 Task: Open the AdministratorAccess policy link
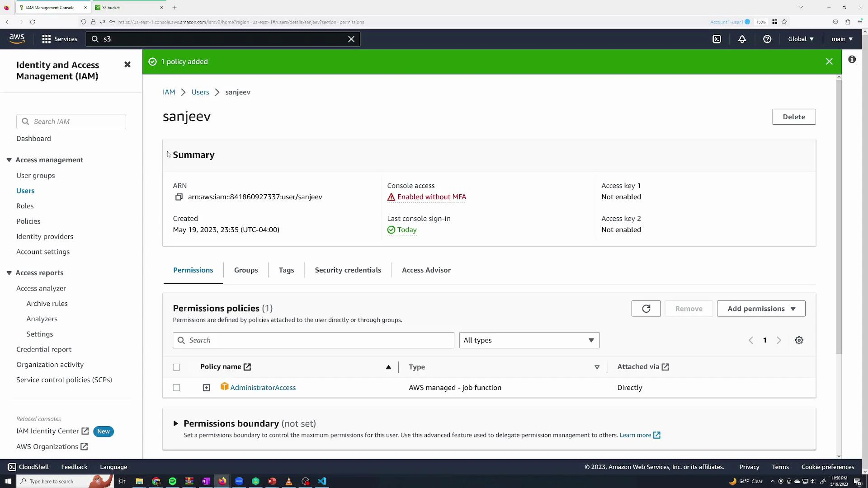click(x=263, y=387)
